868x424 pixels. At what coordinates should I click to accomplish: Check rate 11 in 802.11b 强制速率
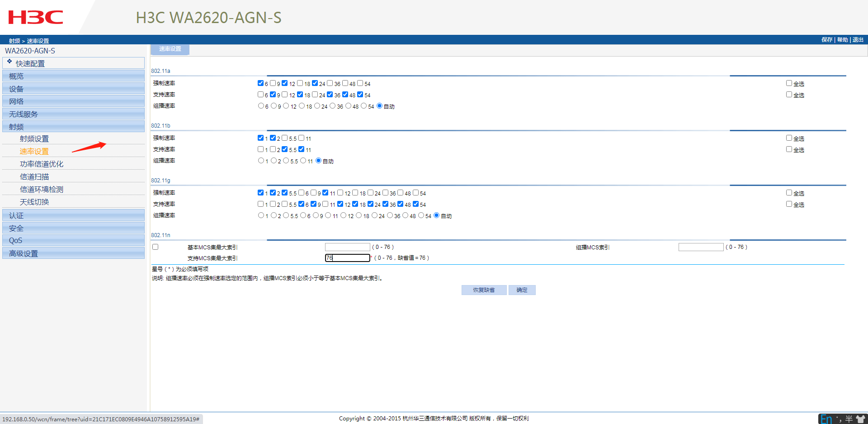[302, 138]
